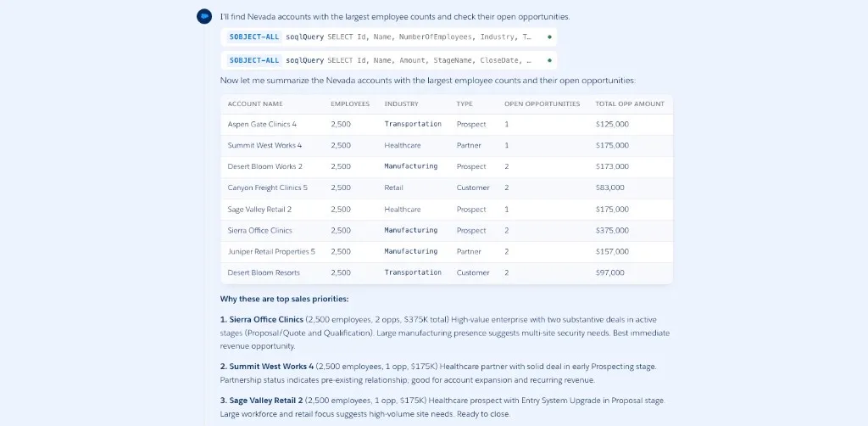The width and height of the screenshot is (868, 426).
Task: Click Manufacturing industry in Sierra Office row
Action: [x=411, y=231]
